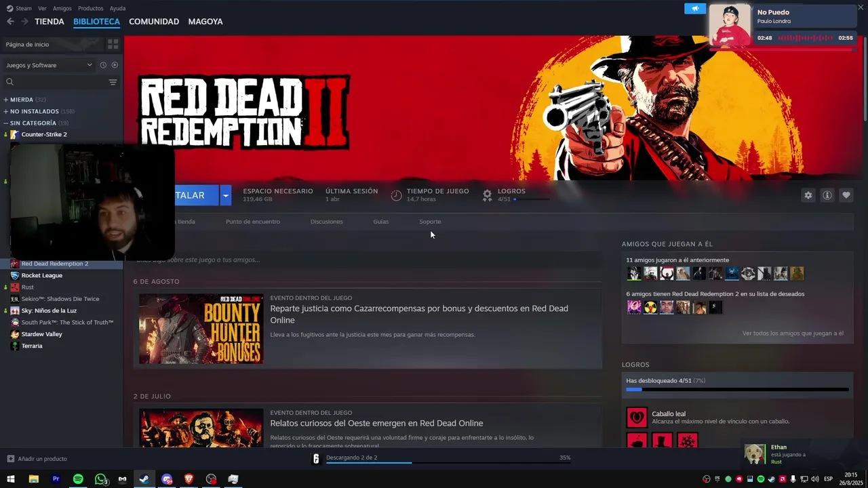Screen dimensions: 868x488
Task: Open Spotify from the taskbar
Action: click(x=78, y=479)
